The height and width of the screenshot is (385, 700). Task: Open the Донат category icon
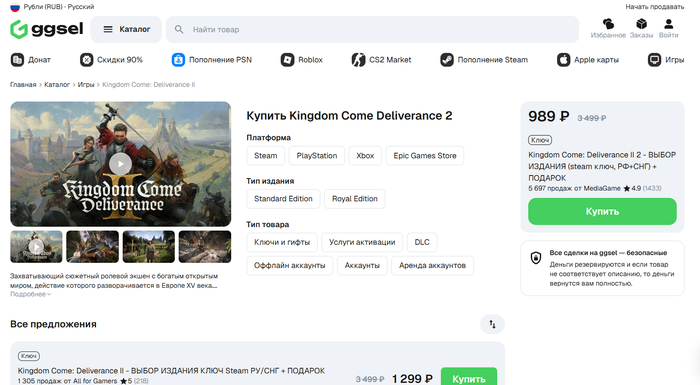click(17, 59)
